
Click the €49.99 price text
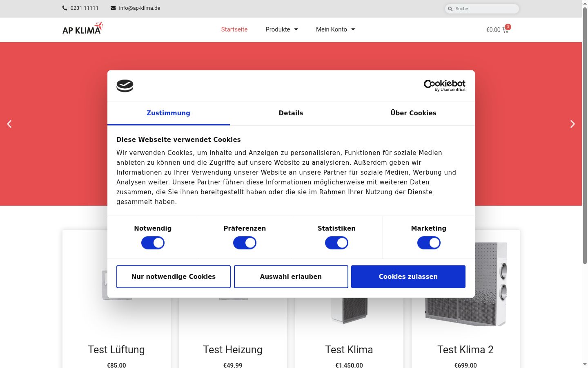coord(233,365)
